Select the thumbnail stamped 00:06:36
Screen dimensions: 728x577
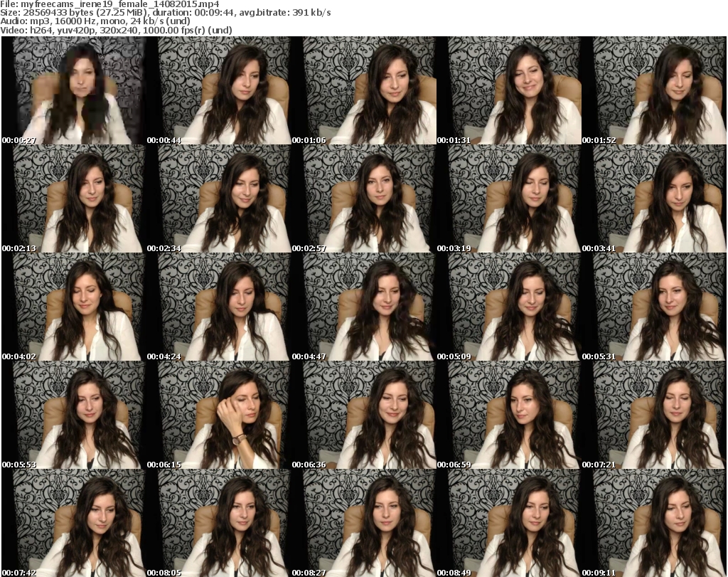click(363, 415)
